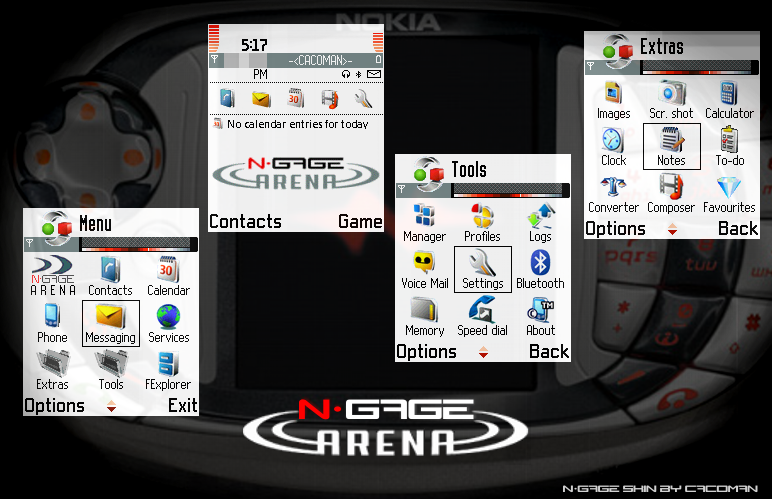
Task: Click the Tools title text
Action: point(469,170)
